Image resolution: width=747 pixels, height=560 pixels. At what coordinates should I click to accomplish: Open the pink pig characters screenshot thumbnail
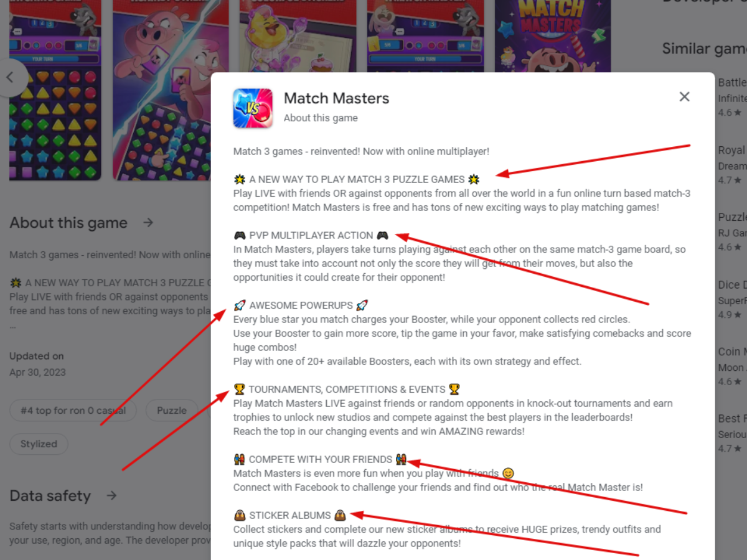coord(170,90)
